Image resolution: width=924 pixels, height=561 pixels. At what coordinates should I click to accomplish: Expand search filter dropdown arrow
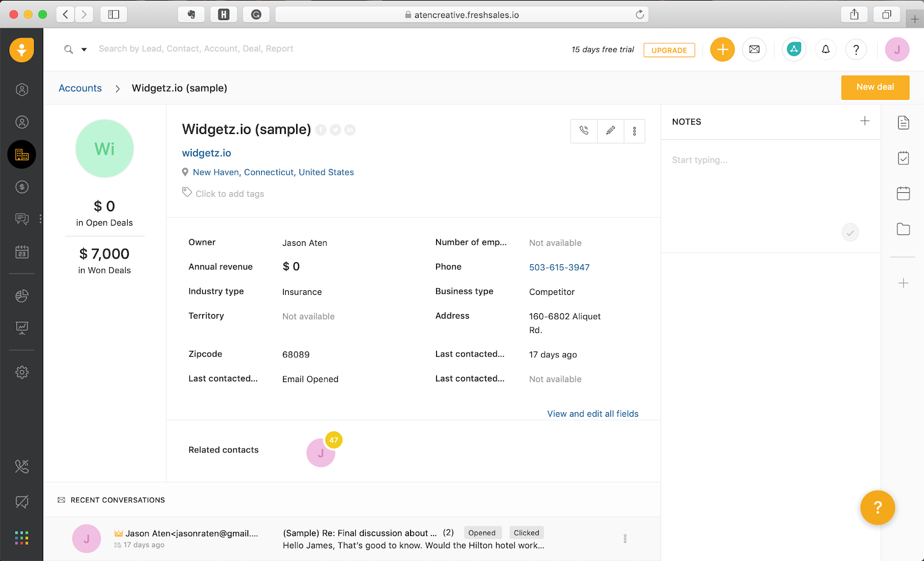coord(84,50)
